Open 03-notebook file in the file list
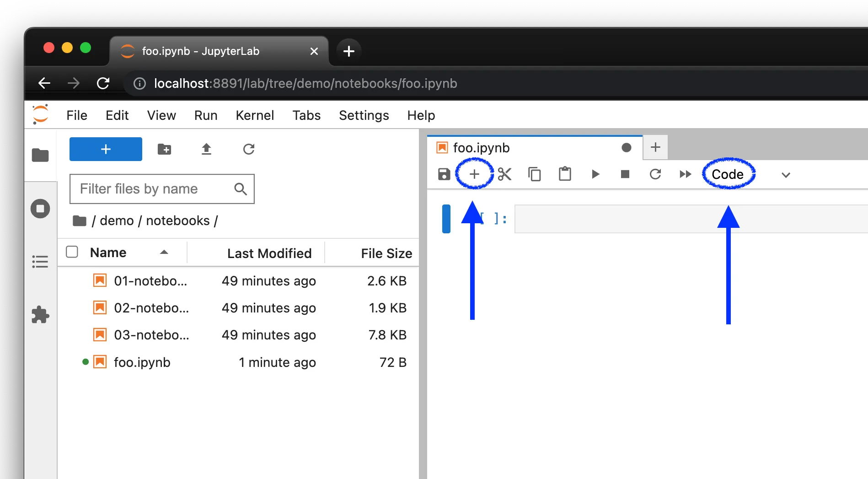Viewport: 868px width, 479px height. pyautogui.click(x=151, y=335)
